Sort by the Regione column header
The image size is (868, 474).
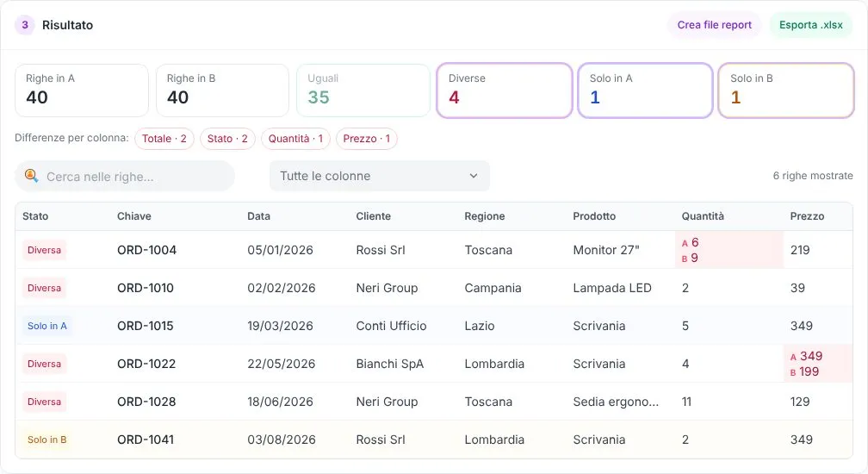tap(484, 216)
